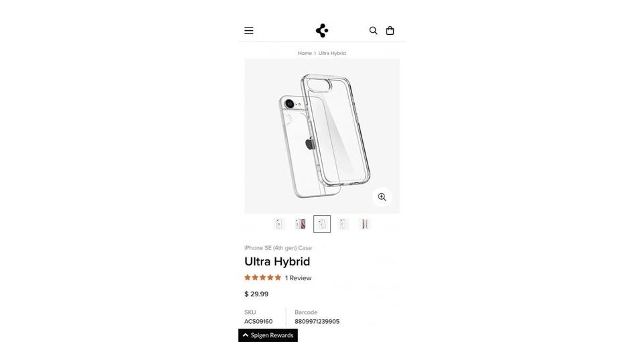Click the breadcrumb chevron separator

(x=315, y=54)
